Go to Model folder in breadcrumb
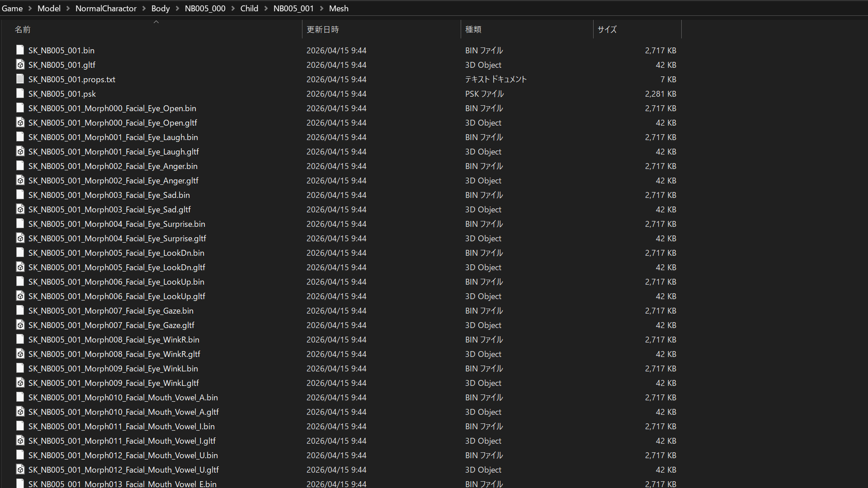The height and width of the screenshot is (488, 868). pyautogui.click(x=49, y=9)
